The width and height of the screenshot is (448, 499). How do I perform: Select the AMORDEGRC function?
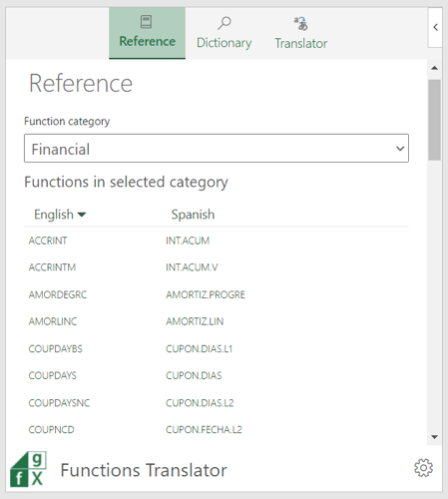tap(58, 294)
